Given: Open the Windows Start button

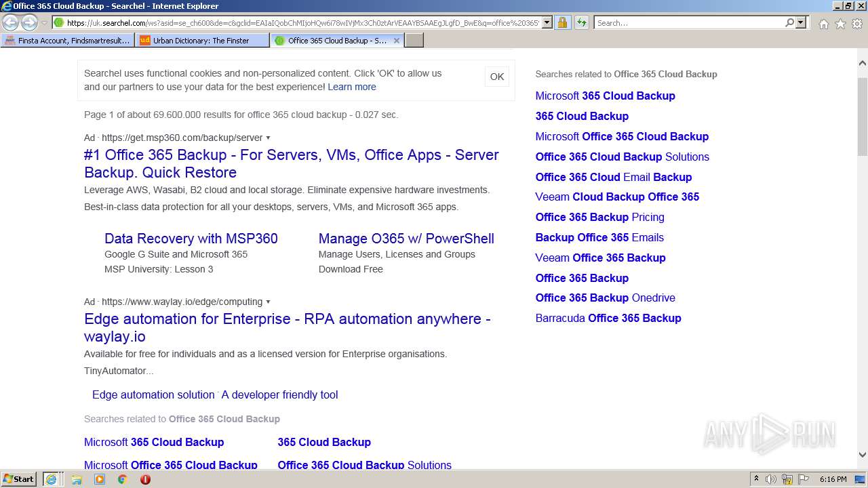Looking at the screenshot, I should (x=19, y=479).
